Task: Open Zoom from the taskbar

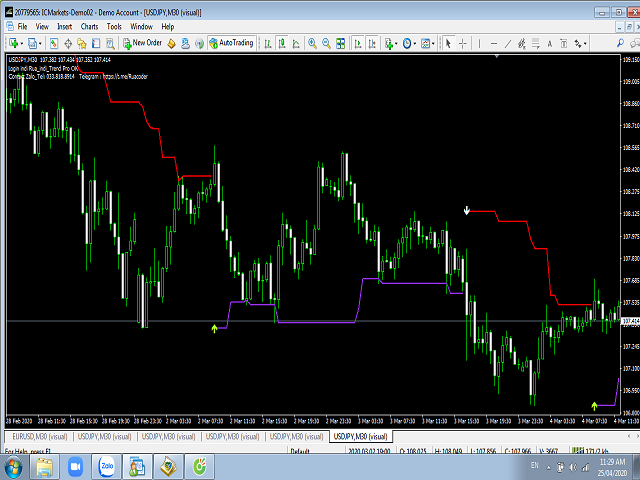Action: [x=76, y=467]
